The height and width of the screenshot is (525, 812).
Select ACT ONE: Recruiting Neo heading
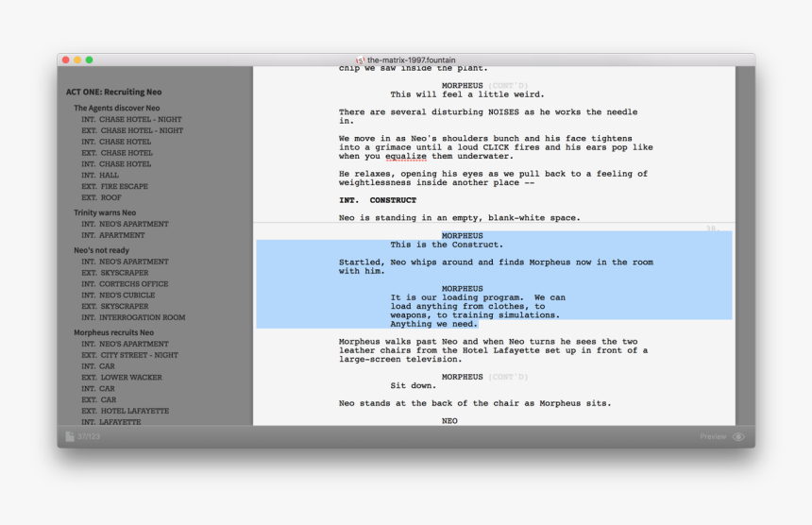coord(113,92)
